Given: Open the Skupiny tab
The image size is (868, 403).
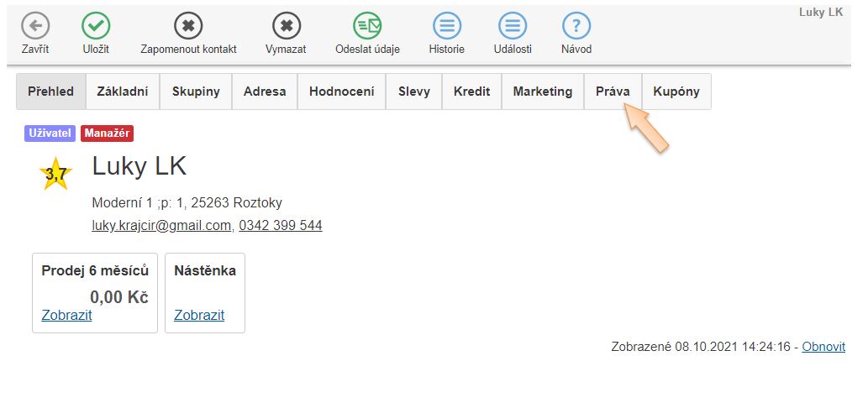Looking at the screenshot, I should click(196, 92).
